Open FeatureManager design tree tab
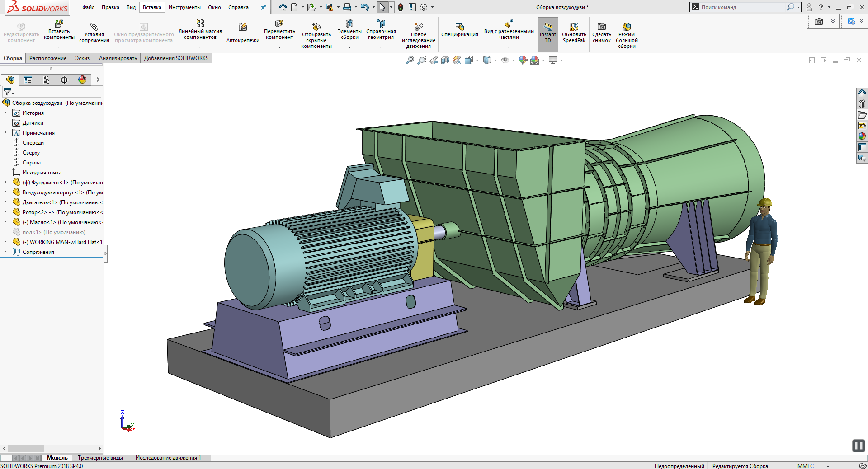The height and width of the screenshot is (469, 868). click(10, 80)
